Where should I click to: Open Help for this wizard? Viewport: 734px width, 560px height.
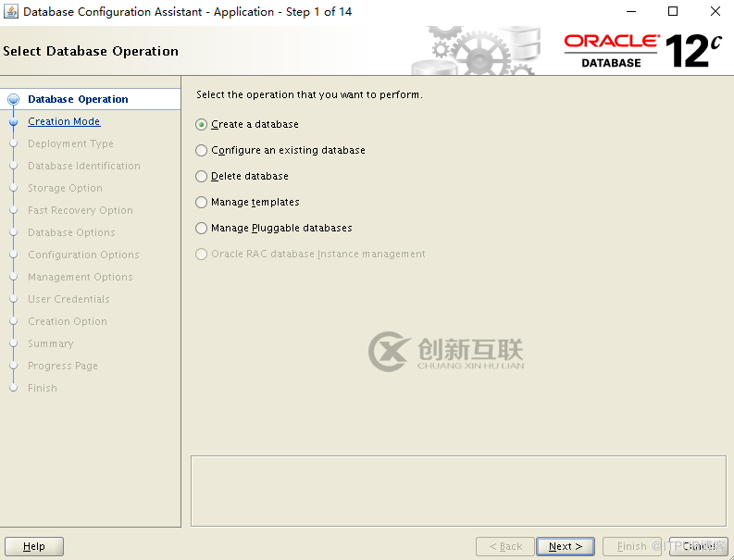(x=34, y=546)
